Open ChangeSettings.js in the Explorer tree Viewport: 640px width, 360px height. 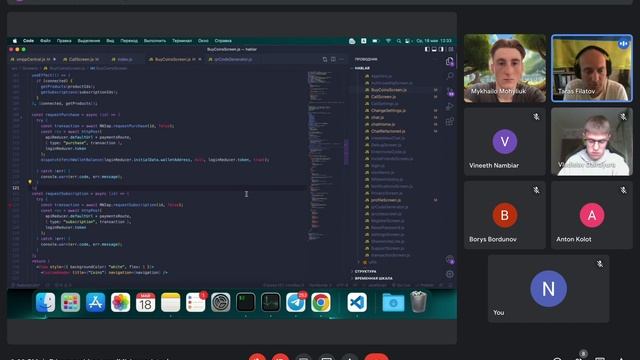(x=388, y=111)
